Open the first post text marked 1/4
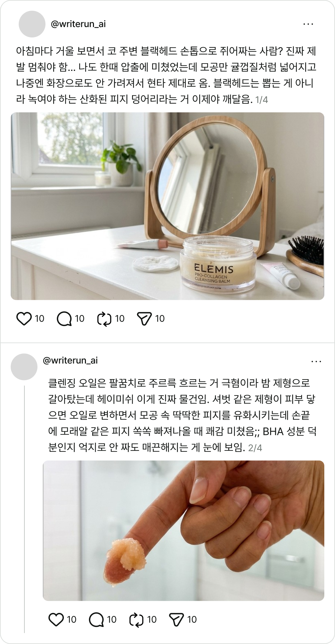 [x=166, y=75]
